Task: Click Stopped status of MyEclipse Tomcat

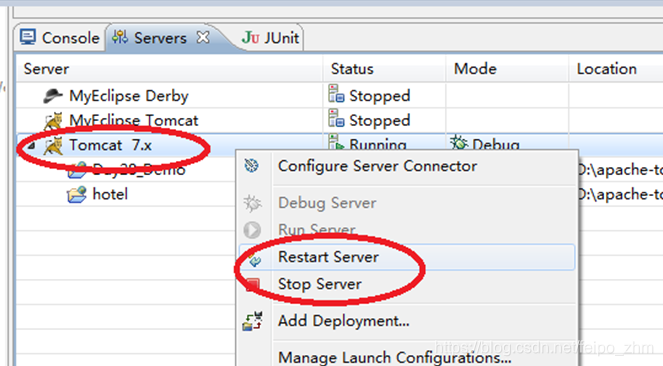Action: 380,121
